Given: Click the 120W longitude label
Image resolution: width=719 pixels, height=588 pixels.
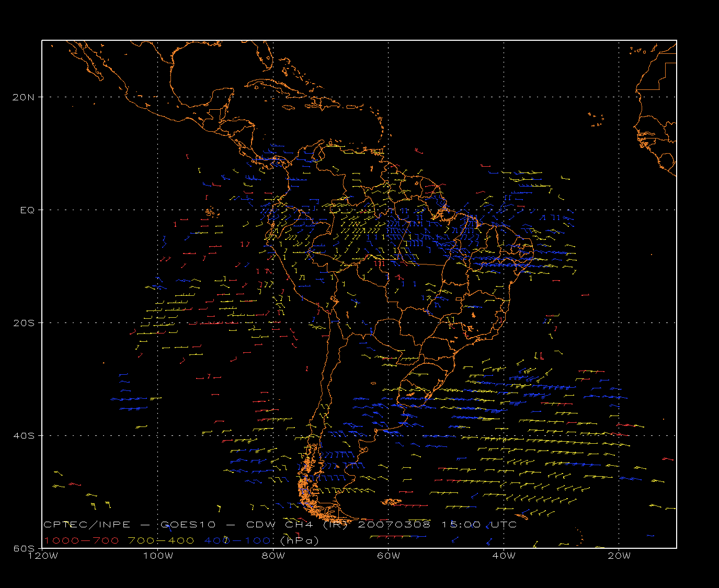Looking at the screenshot, I should pos(42,556).
